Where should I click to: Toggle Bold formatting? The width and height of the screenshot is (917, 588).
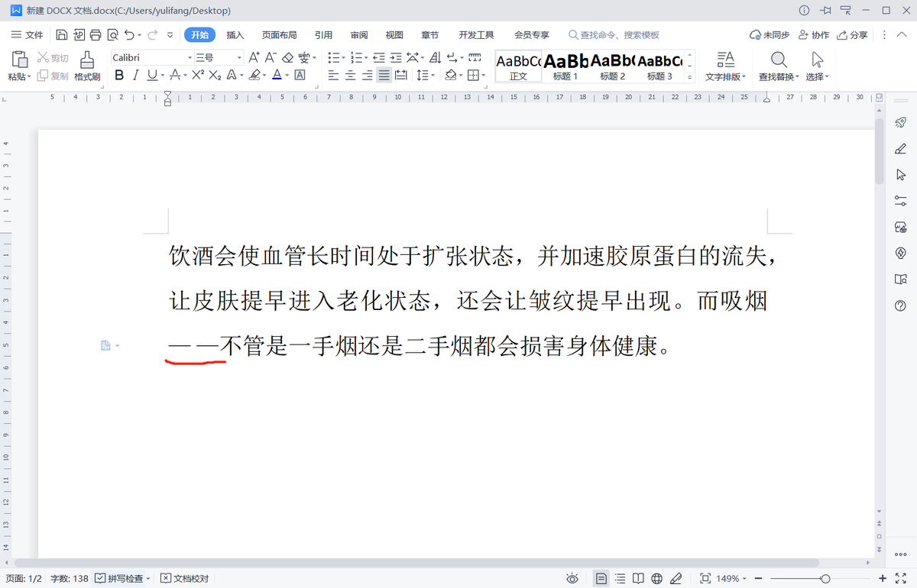pos(119,75)
